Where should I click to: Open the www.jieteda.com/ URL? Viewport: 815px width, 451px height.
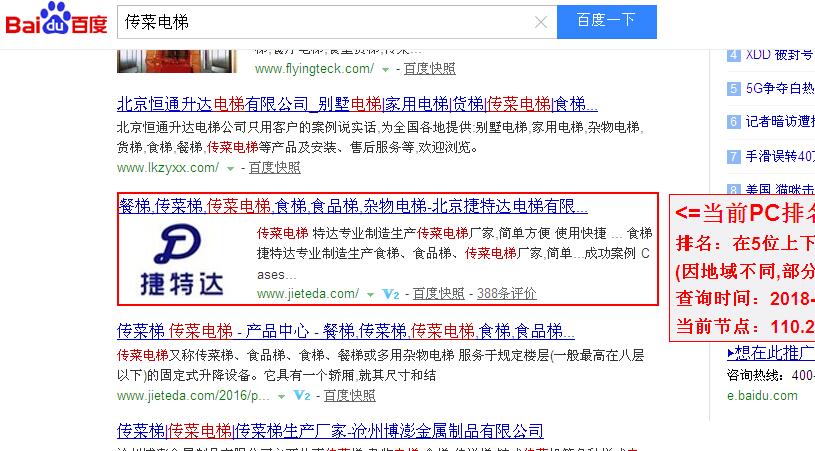[x=308, y=294]
